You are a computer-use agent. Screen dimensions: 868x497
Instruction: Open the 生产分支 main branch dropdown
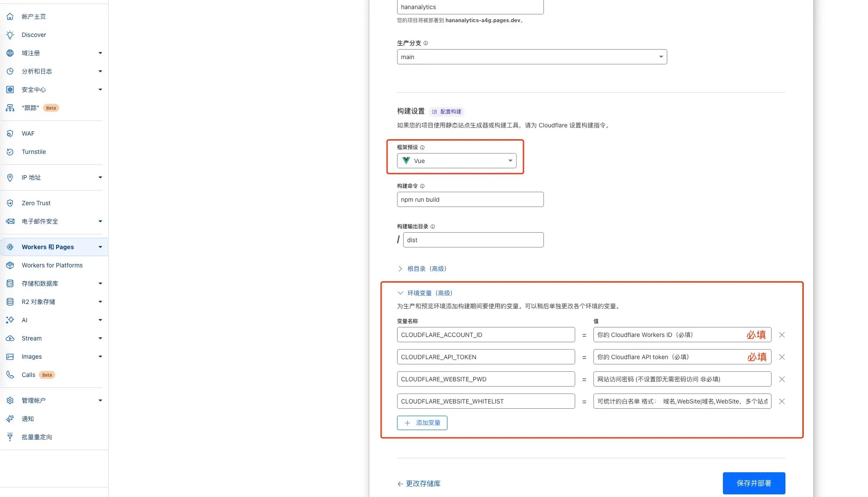531,57
